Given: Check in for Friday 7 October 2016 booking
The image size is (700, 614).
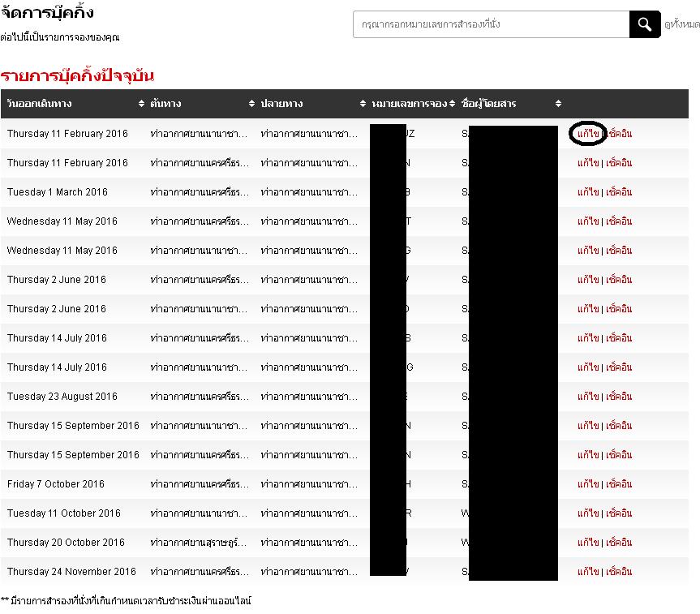Looking at the screenshot, I should [x=619, y=483].
